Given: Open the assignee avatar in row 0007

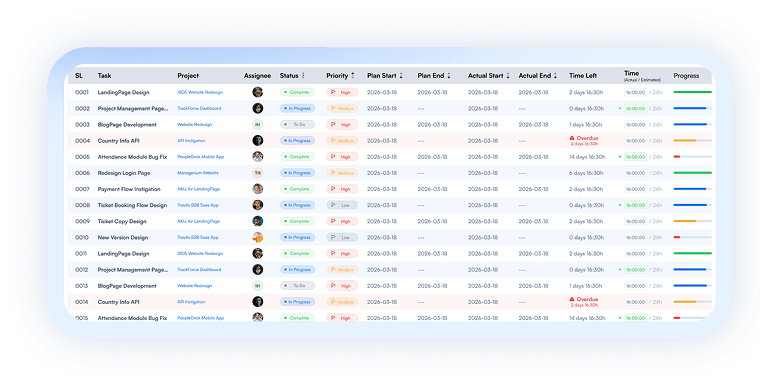Looking at the screenshot, I should (258, 189).
